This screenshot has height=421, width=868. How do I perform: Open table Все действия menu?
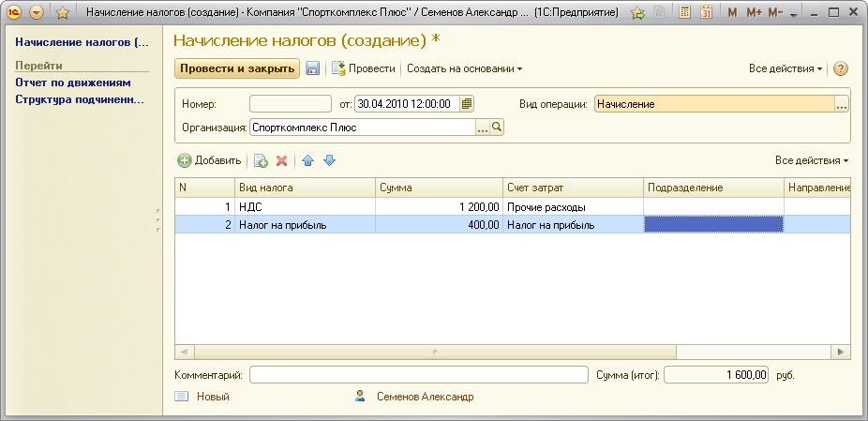click(x=812, y=160)
